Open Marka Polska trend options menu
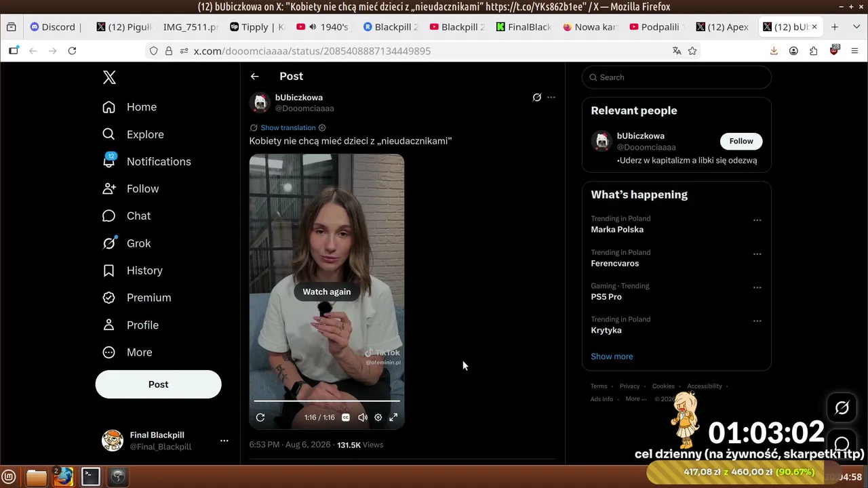The height and width of the screenshot is (488, 868). click(757, 220)
